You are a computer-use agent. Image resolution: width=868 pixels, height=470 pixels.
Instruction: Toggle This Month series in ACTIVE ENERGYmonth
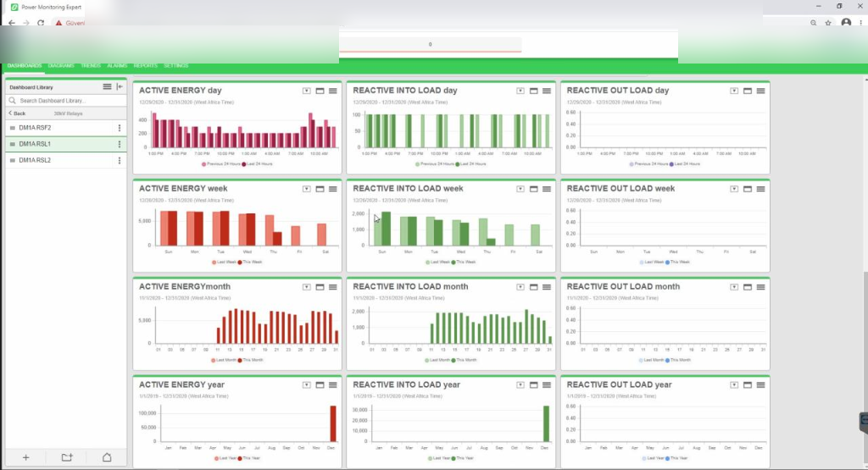click(x=251, y=360)
